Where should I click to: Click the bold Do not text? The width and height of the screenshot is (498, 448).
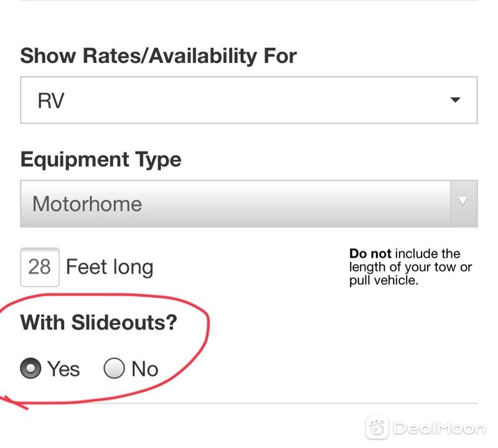pyautogui.click(x=370, y=254)
